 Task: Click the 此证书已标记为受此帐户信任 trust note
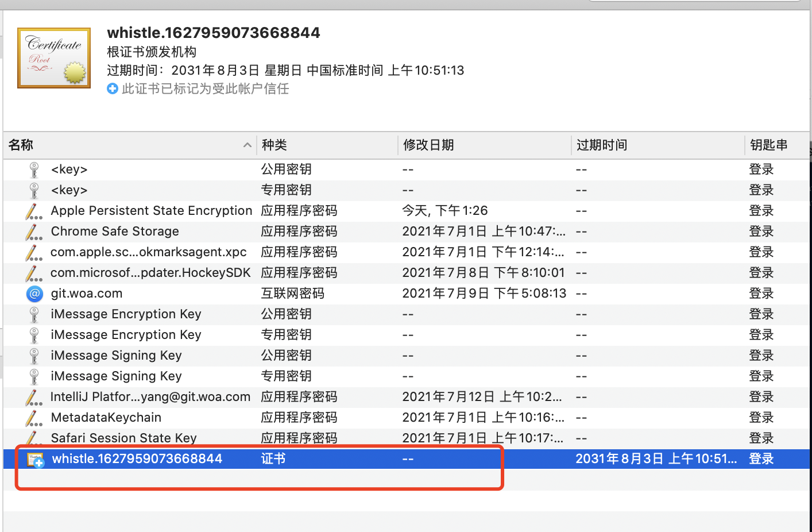click(205, 89)
